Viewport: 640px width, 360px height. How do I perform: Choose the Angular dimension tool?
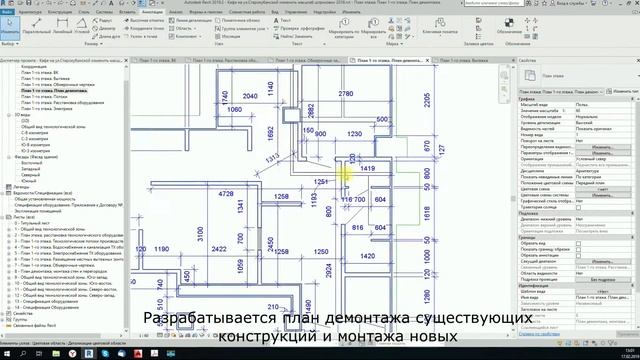click(x=82, y=26)
